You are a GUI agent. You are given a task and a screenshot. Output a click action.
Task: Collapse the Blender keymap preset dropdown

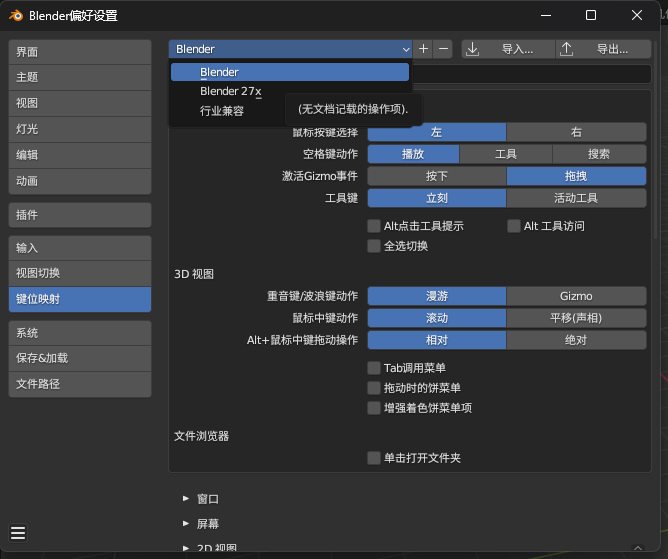(x=290, y=49)
